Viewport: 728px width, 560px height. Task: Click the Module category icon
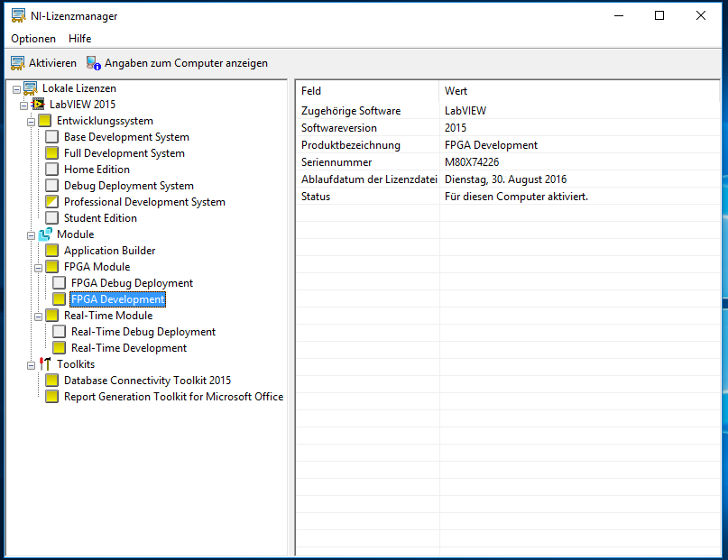[x=45, y=234]
